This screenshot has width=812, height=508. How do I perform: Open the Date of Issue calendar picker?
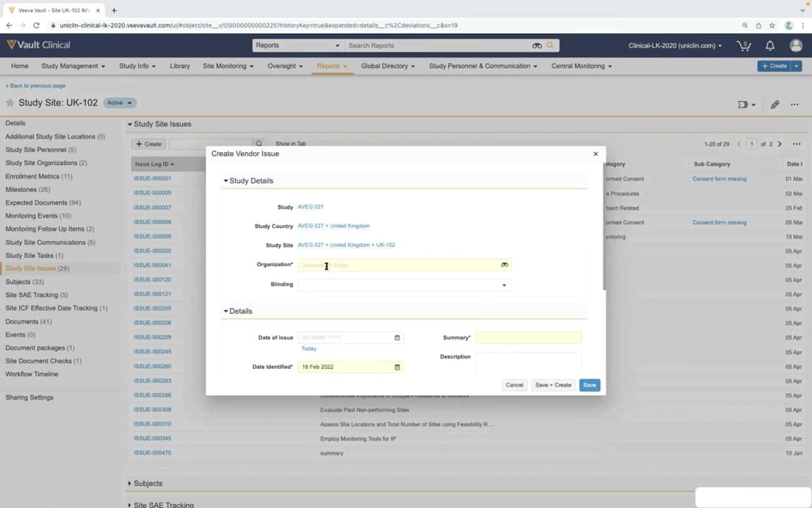[398, 337]
